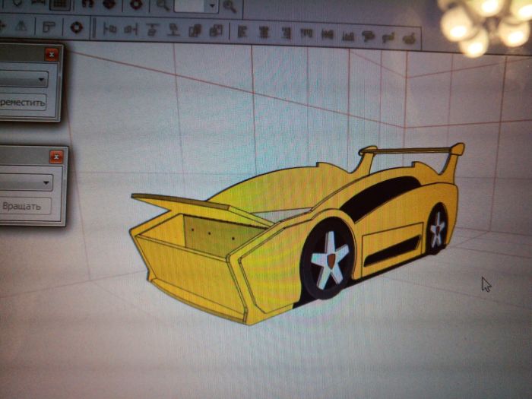Click the triangle mirror icon in second toolbar
The height and width of the screenshot is (399, 532).
21,27
